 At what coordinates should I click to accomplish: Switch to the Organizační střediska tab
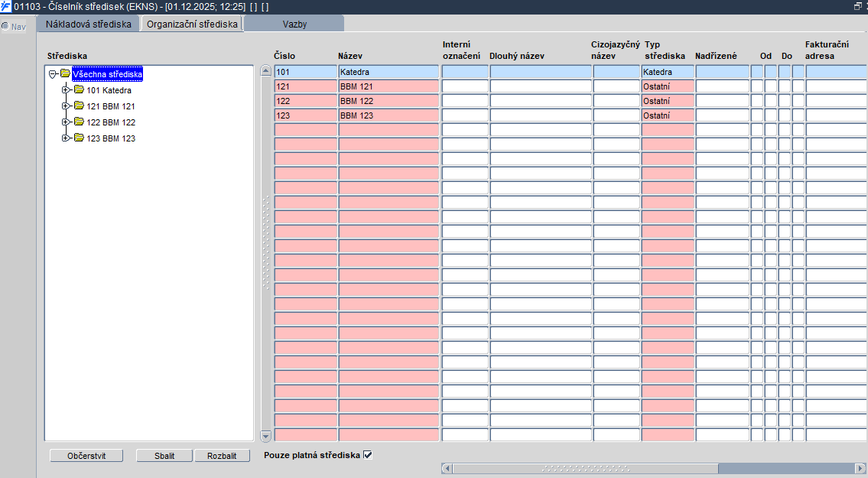coord(192,24)
